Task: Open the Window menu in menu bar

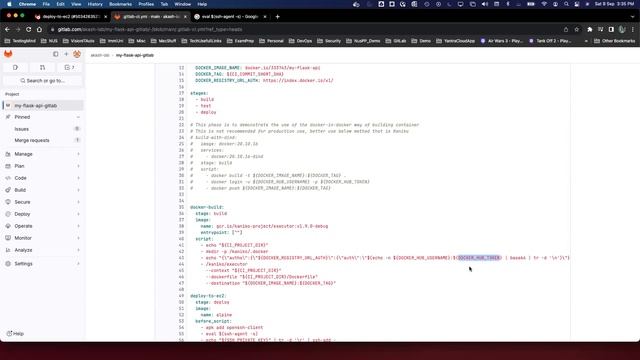Action: point(182,4)
